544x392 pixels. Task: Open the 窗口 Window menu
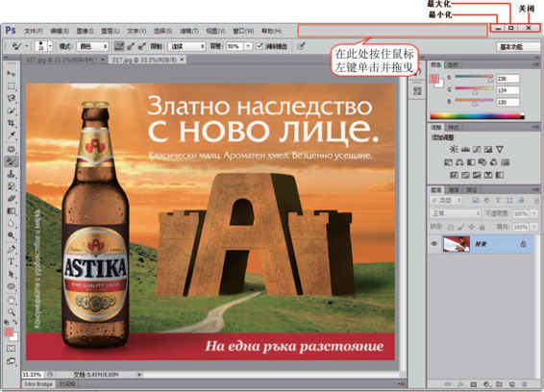243,31
